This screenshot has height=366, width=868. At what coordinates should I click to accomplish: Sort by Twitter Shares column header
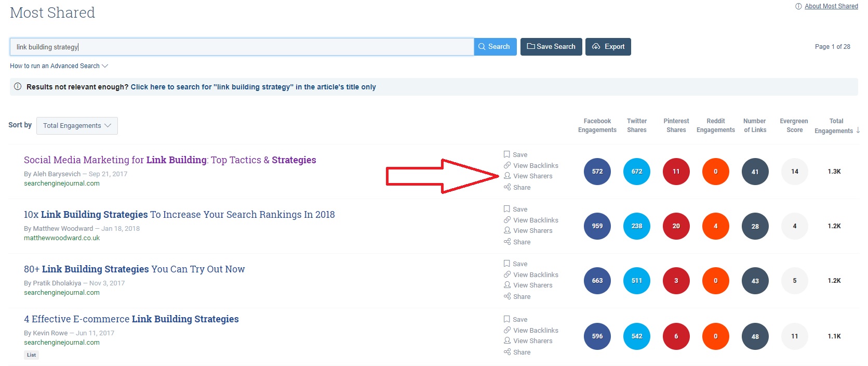[x=637, y=126]
